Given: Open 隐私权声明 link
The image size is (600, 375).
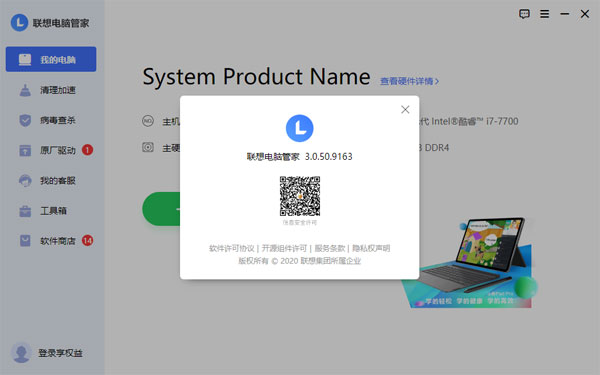Looking at the screenshot, I should [371, 248].
